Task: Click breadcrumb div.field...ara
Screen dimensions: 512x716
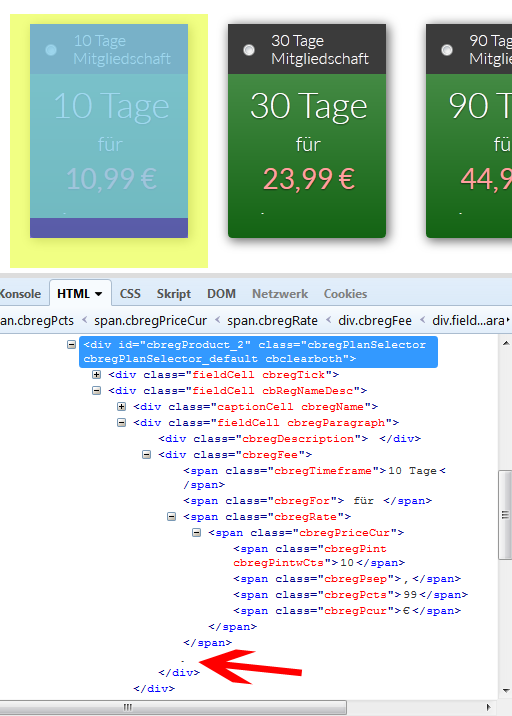Action: pos(468,321)
